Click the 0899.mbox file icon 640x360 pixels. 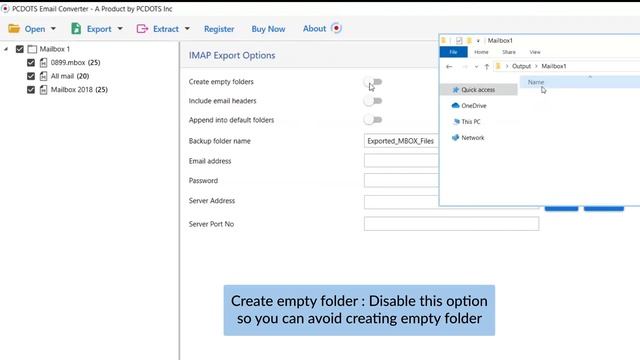click(x=44, y=62)
